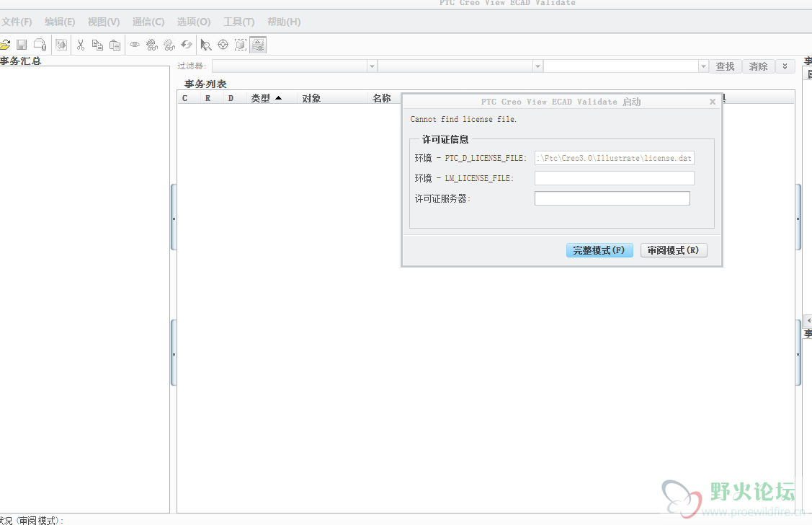Open the 通信(C) menu
Screen dimensions: 812x525
(148, 22)
